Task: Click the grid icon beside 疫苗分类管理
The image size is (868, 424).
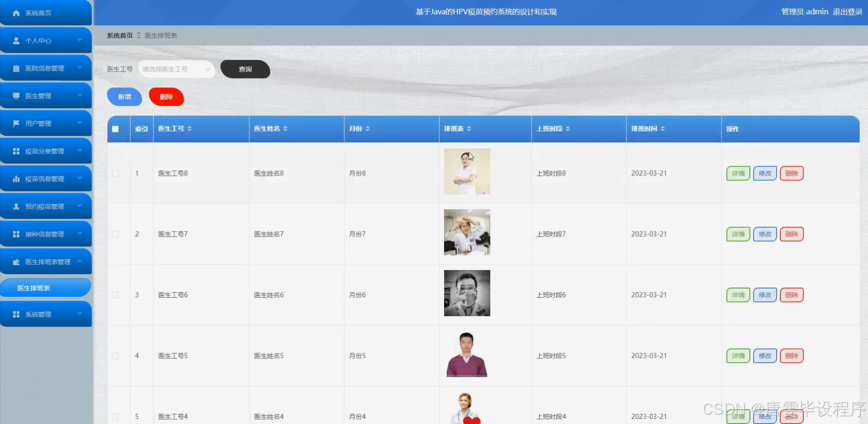Action: point(16,151)
